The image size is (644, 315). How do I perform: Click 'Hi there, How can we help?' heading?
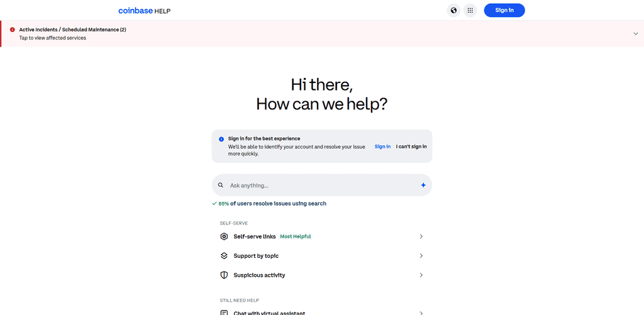coord(322,94)
